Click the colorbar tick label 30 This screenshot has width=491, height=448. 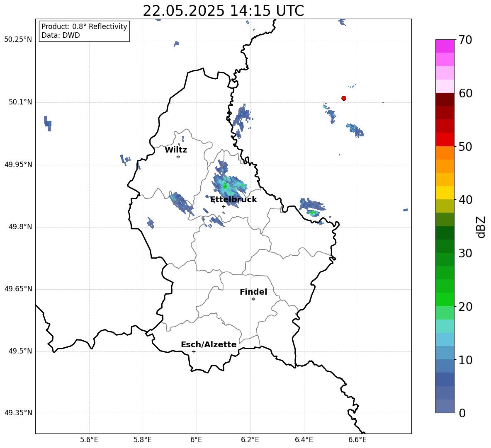tap(465, 253)
